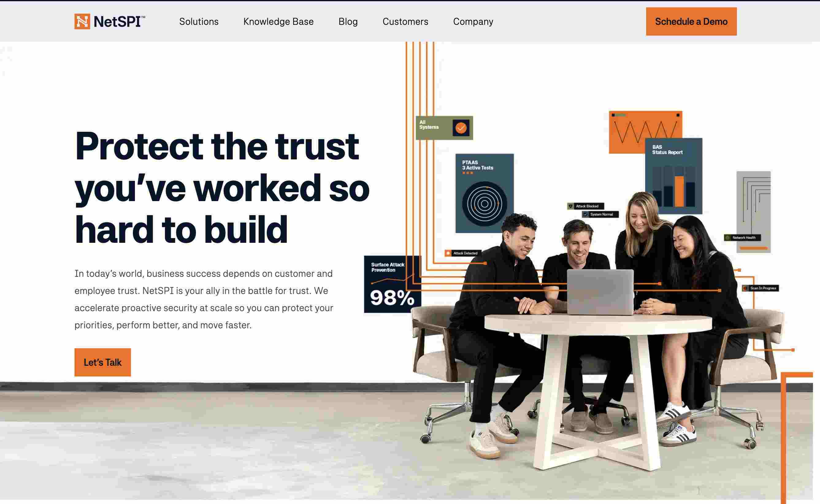Click the NetSPI orange N logo icon
The image size is (820, 504).
pos(82,21)
